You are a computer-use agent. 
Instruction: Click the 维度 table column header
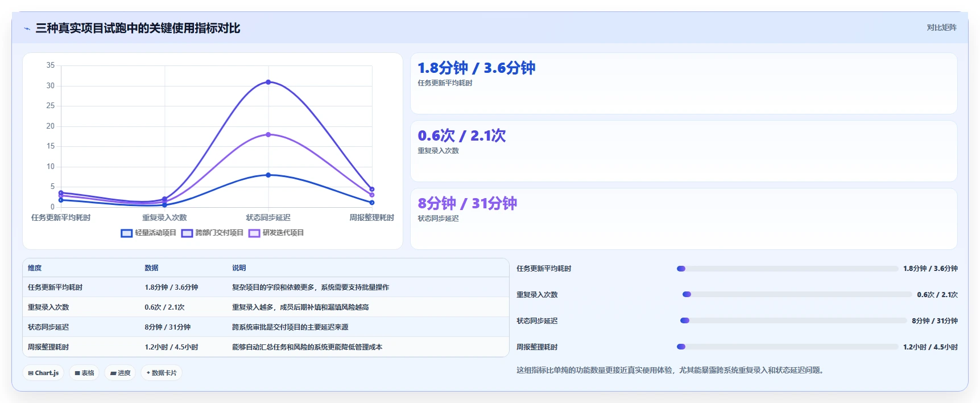pos(35,268)
